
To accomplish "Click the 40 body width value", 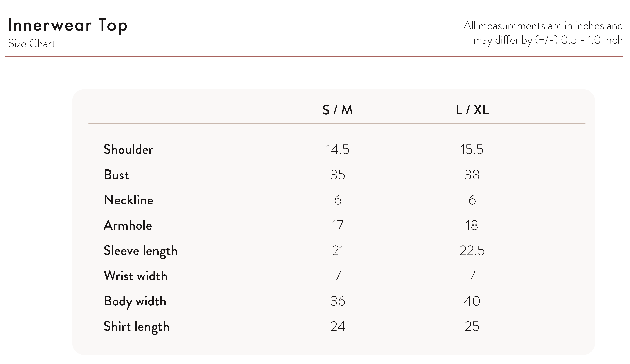I will click(472, 301).
